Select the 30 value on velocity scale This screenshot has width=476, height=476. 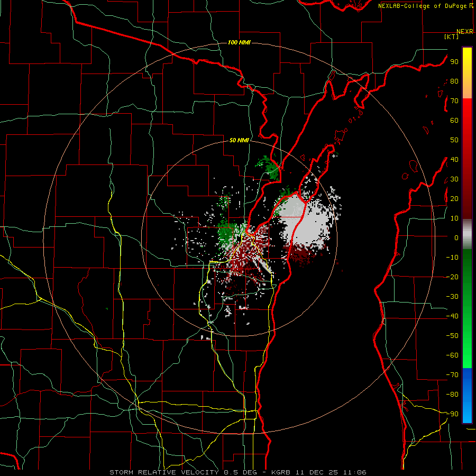(x=454, y=179)
